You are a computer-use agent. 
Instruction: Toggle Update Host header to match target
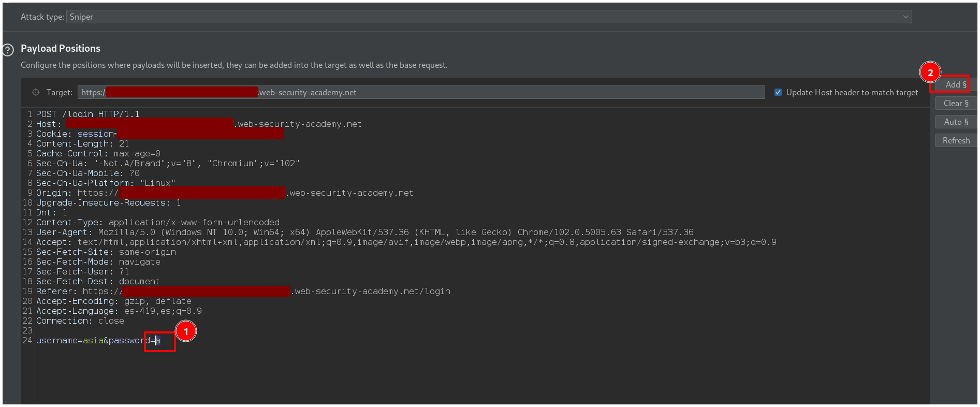[778, 93]
